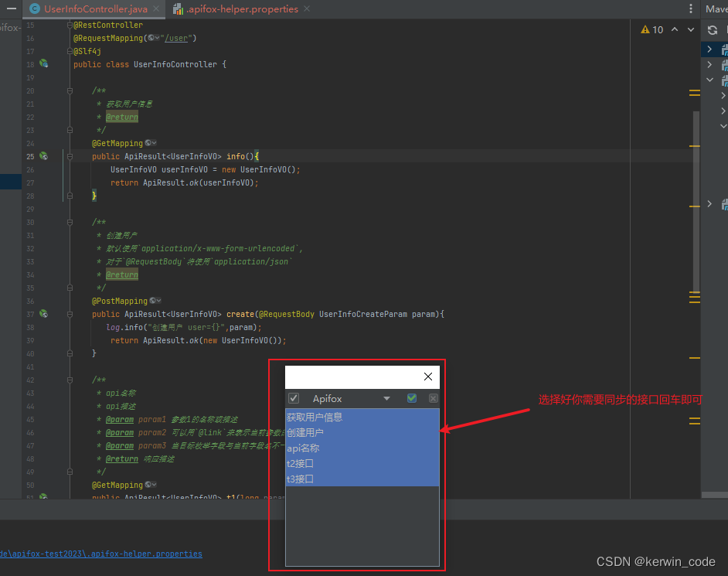Fold the create() method at line 37

click(70, 315)
